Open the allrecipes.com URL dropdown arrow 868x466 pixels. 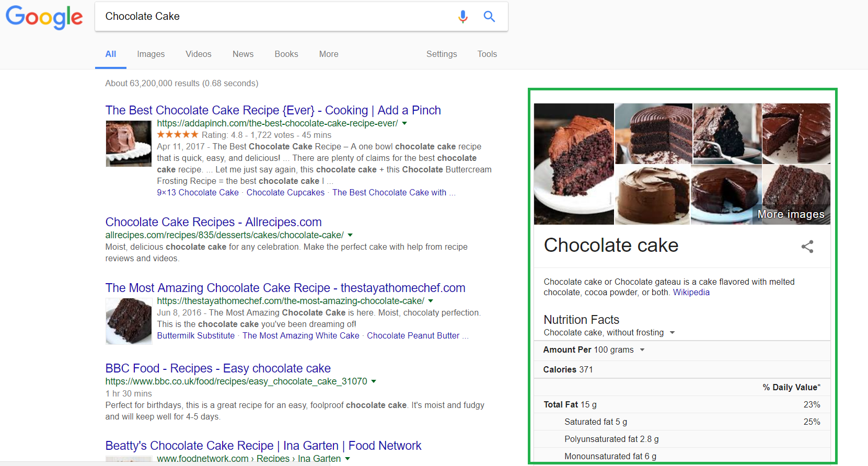tap(350, 236)
